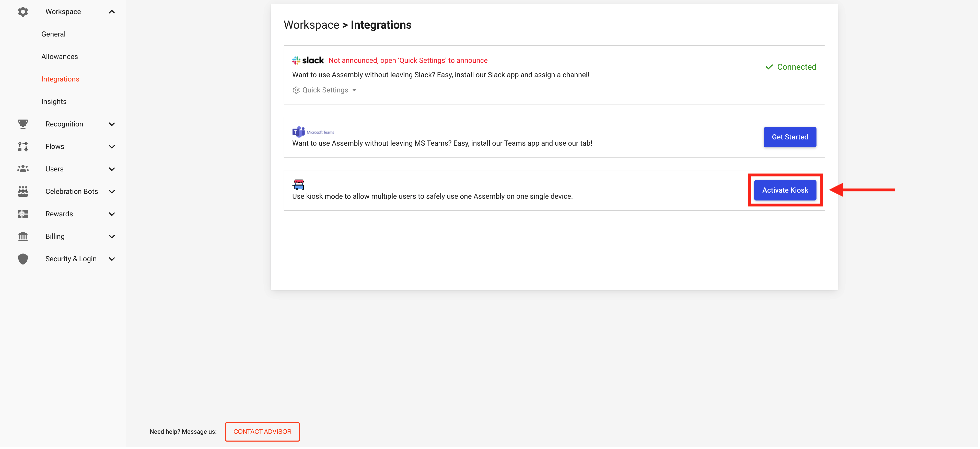The height and width of the screenshot is (449, 980).
Task: Expand the Security & Login chevron
Action: (112, 259)
